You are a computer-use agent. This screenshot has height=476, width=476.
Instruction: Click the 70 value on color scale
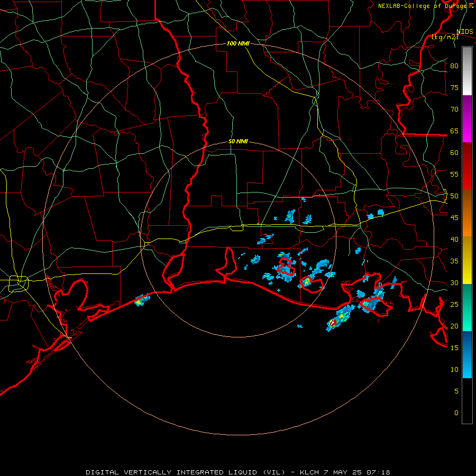click(x=454, y=109)
